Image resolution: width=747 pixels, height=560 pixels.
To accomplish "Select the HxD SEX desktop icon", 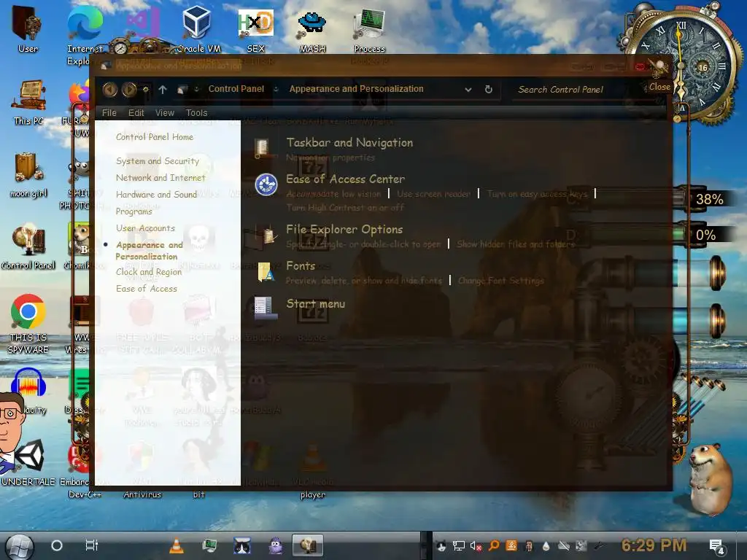I will (x=256, y=28).
